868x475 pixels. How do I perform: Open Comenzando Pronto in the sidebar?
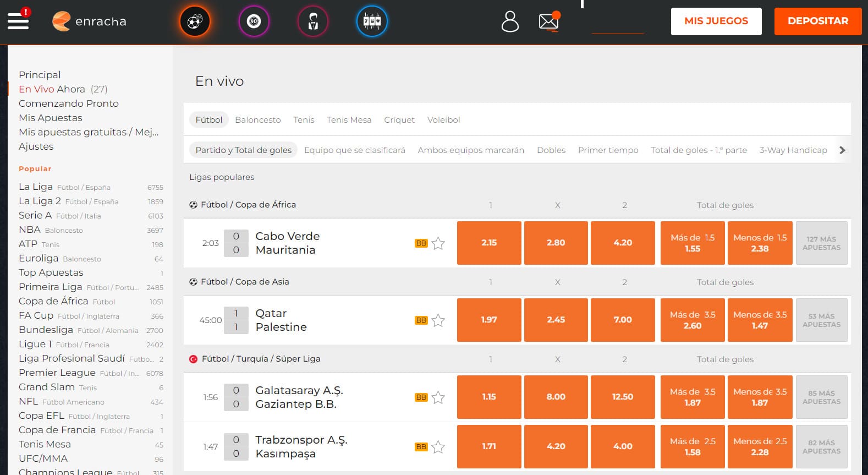point(69,103)
